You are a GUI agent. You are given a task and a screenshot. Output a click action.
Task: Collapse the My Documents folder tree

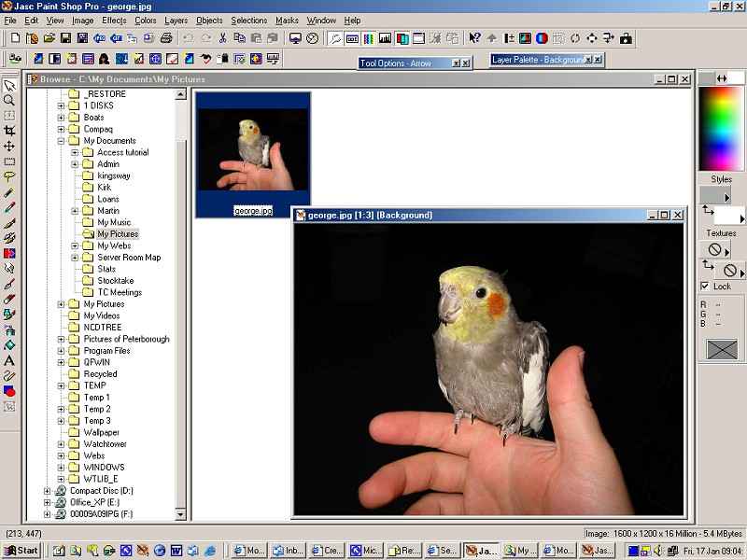tap(62, 141)
